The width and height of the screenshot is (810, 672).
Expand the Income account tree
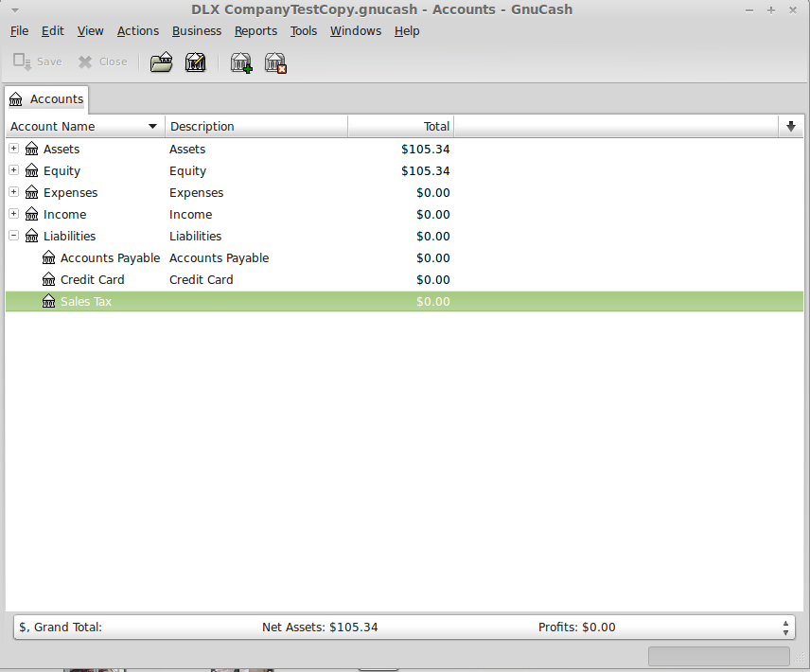[x=14, y=213]
